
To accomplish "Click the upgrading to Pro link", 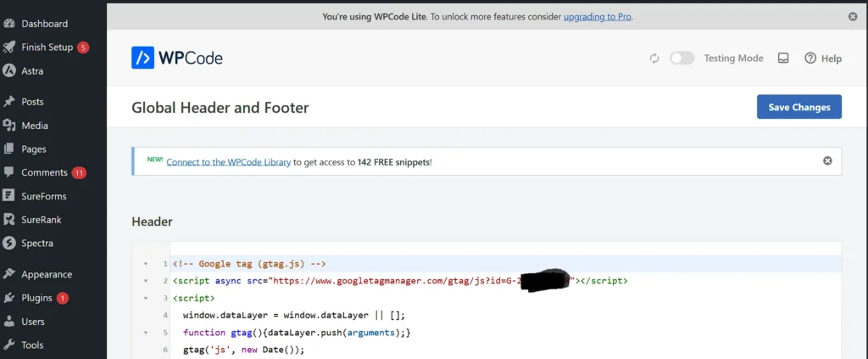I will click(598, 17).
